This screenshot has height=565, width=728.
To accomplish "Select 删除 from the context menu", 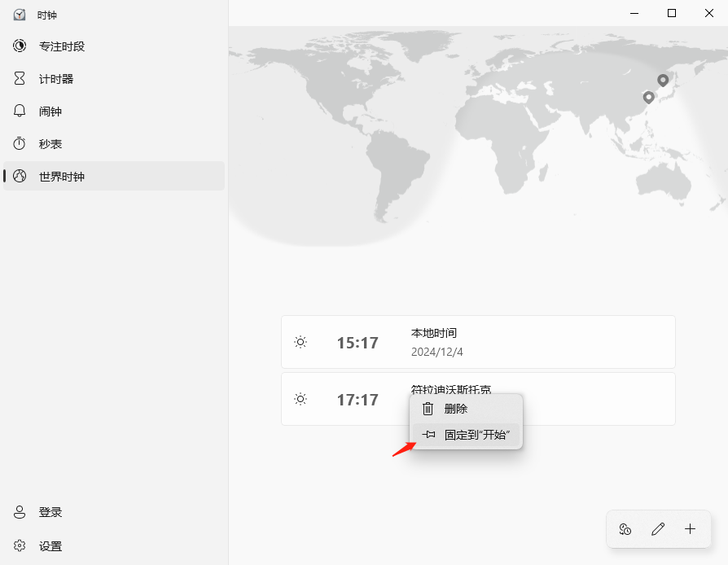I will [456, 409].
